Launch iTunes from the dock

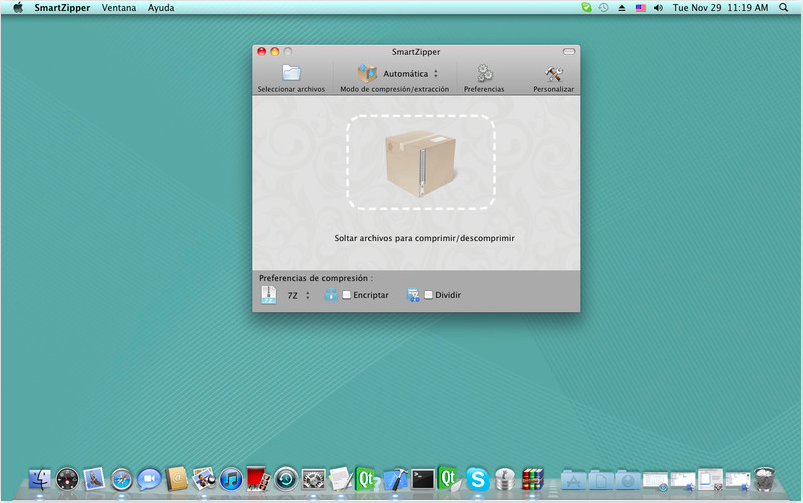[x=231, y=480]
